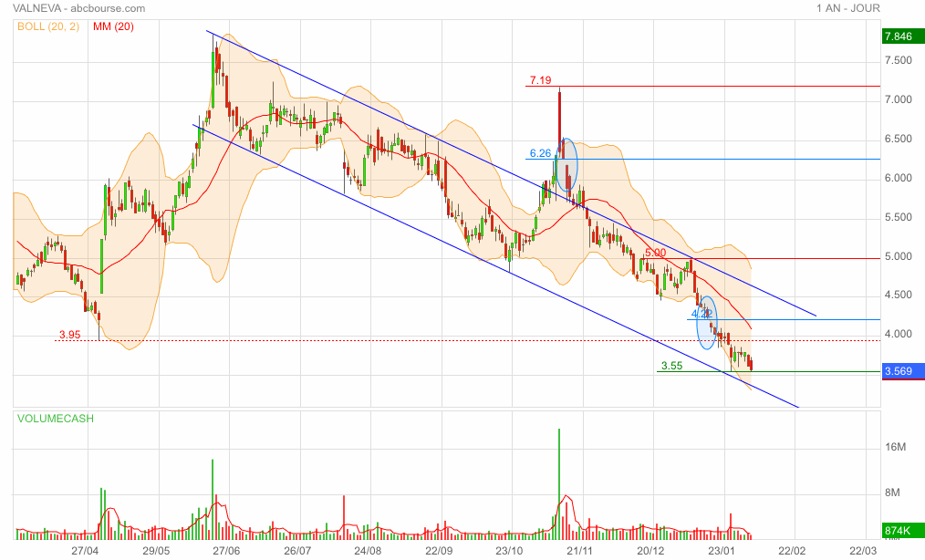
Task: Select the 5.500 price axis label
Action: coord(898,218)
